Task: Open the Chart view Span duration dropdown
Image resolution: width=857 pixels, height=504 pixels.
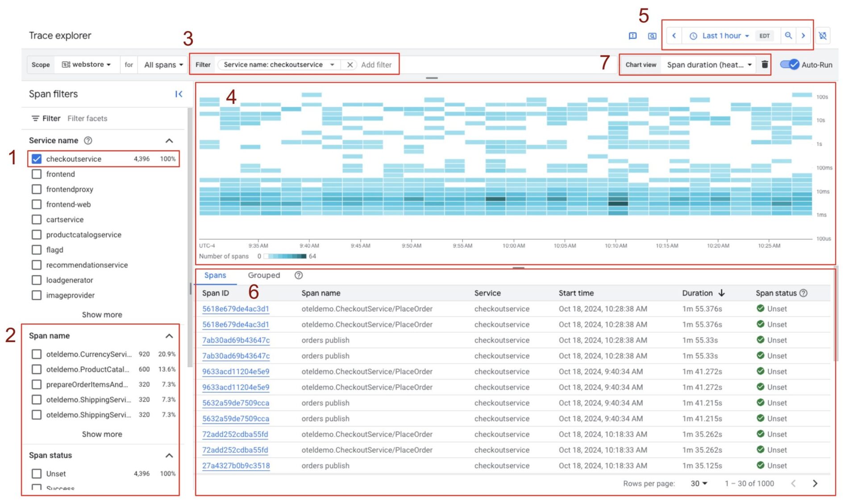Action: pos(709,65)
